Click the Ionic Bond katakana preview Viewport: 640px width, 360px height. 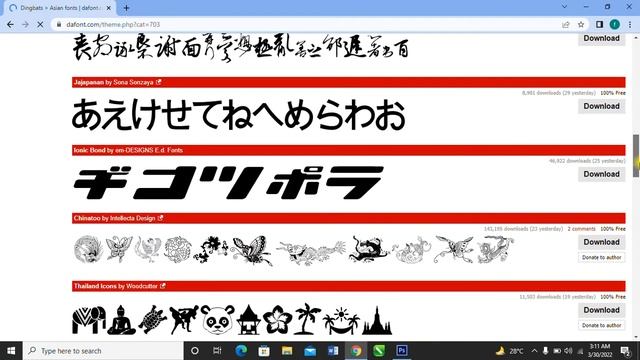tap(228, 183)
